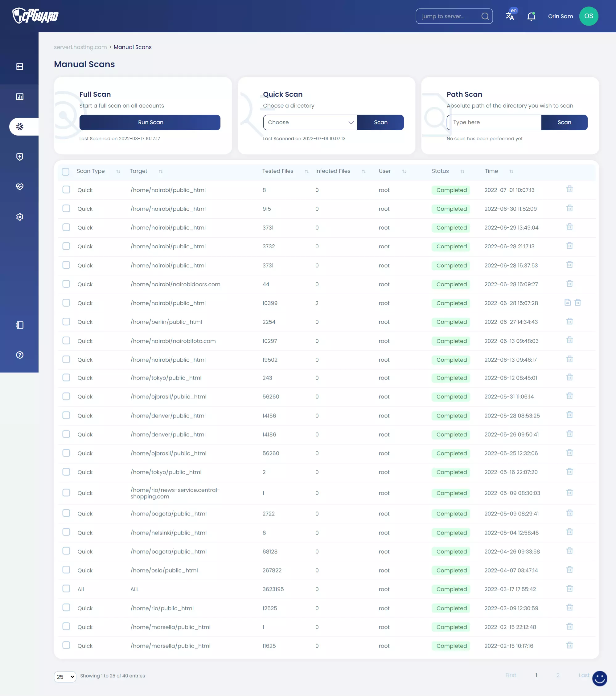
Task: Open the settings gear icon in sidebar
Action: [x=20, y=217]
